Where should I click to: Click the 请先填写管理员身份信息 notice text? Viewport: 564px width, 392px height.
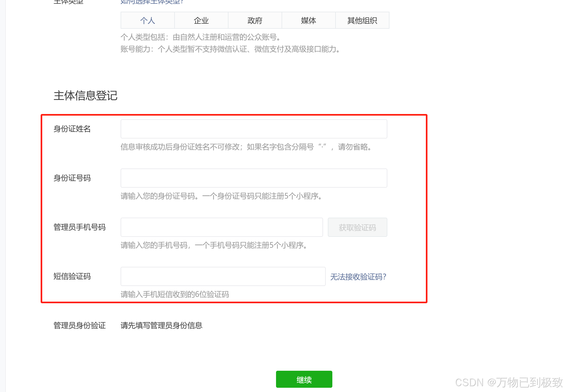(x=161, y=326)
